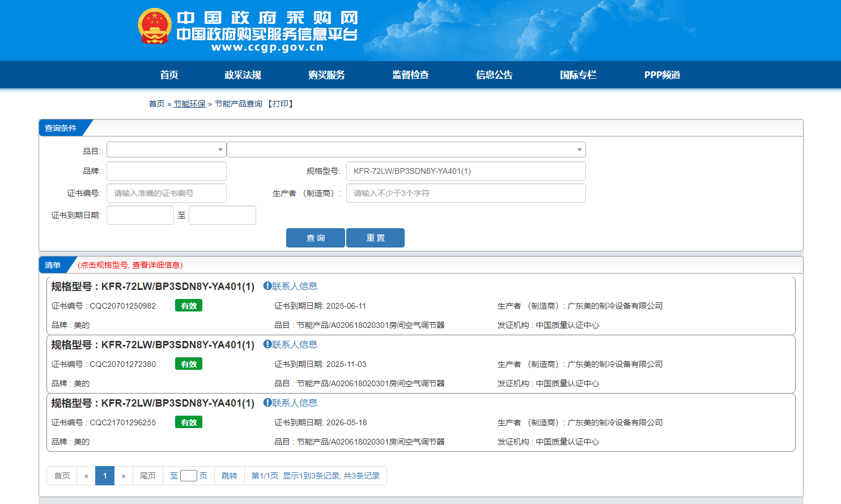This screenshot has height=504, width=841.
Task: Click text 证书编号 : CQC20701250982
Action: pos(104,306)
